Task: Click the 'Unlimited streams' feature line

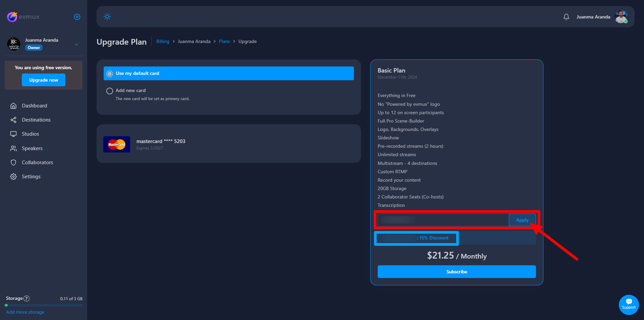Action: (x=397, y=155)
